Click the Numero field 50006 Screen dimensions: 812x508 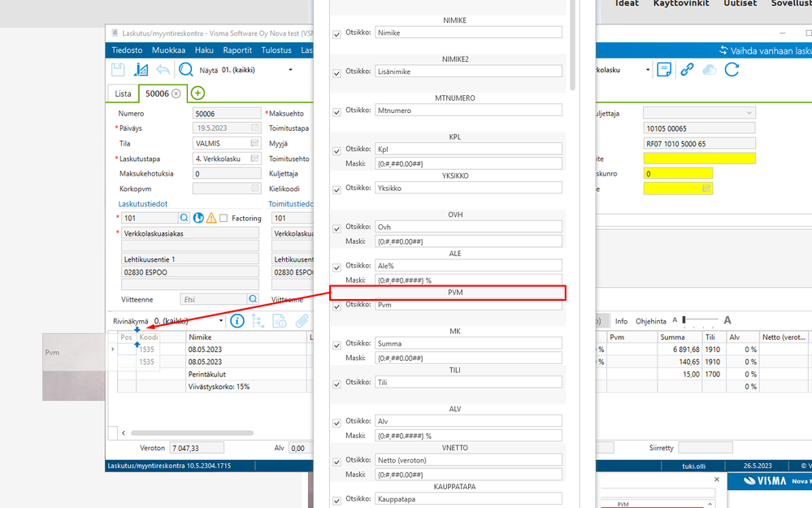click(x=226, y=114)
